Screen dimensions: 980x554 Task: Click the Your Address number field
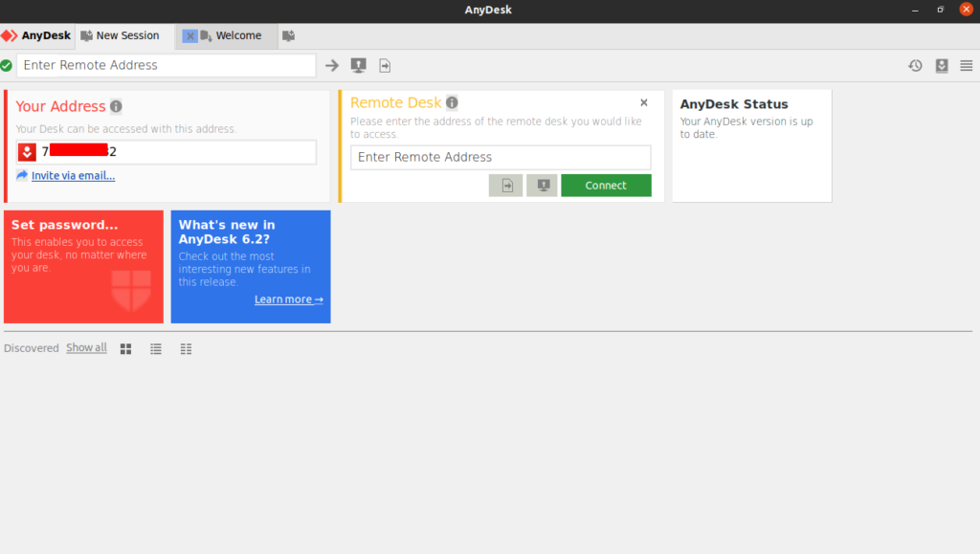[x=167, y=152]
